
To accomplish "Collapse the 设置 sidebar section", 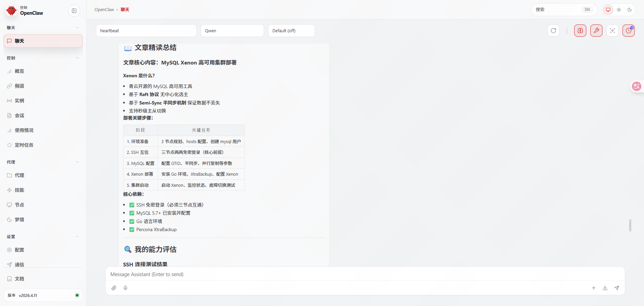I will 43,236.
